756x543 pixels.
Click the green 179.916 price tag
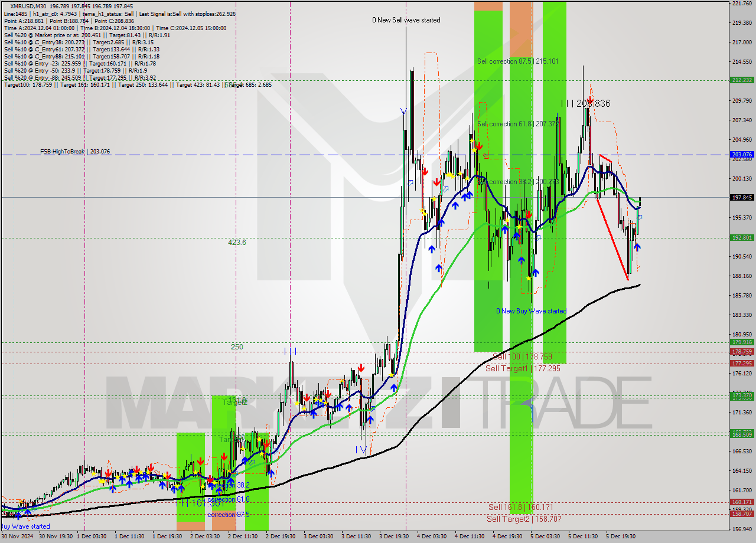[x=742, y=342]
